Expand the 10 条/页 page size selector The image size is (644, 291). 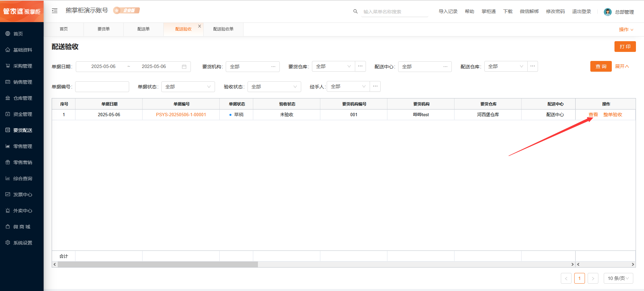coord(618,278)
